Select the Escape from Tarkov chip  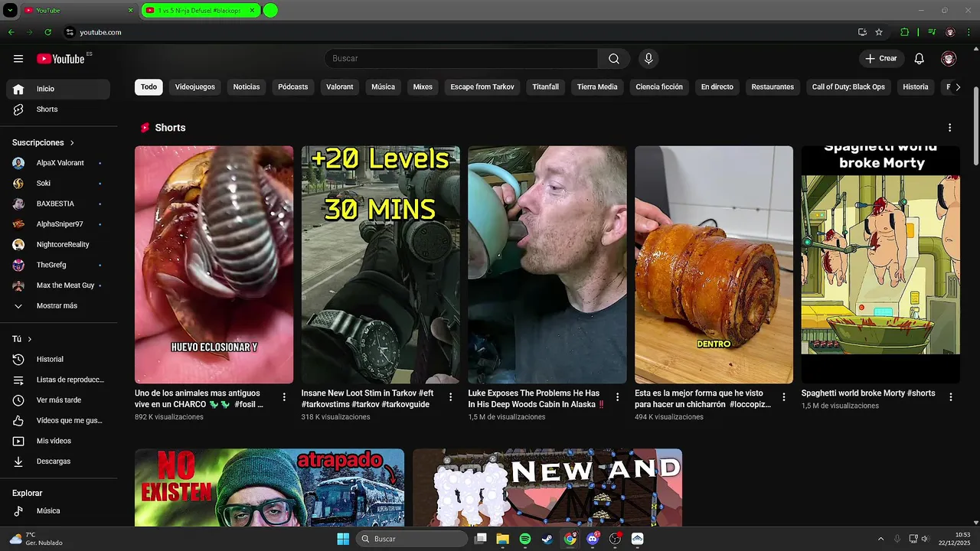pyautogui.click(x=482, y=87)
